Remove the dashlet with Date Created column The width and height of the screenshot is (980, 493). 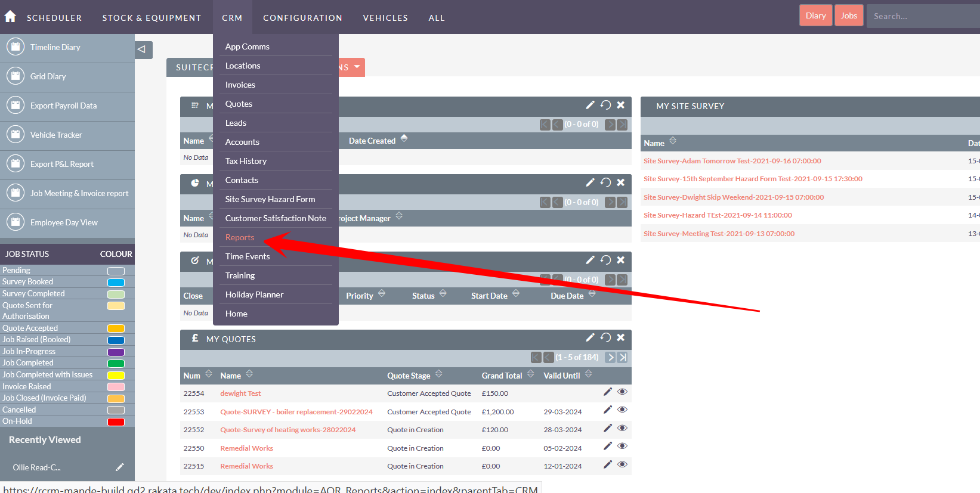click(621, 105)
